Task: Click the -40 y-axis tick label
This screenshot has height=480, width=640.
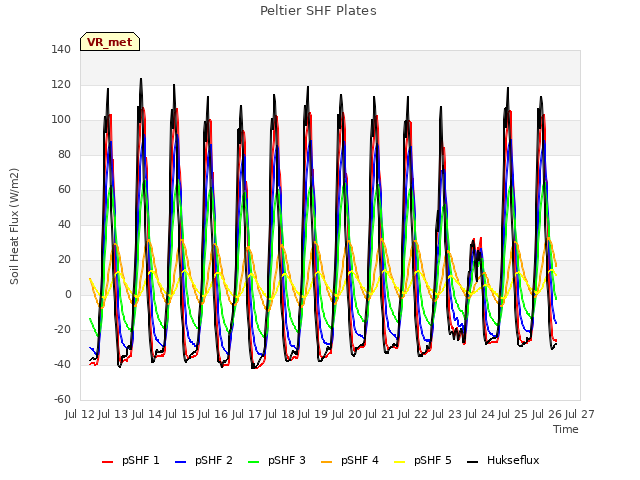Action: [x=62, y=364]
